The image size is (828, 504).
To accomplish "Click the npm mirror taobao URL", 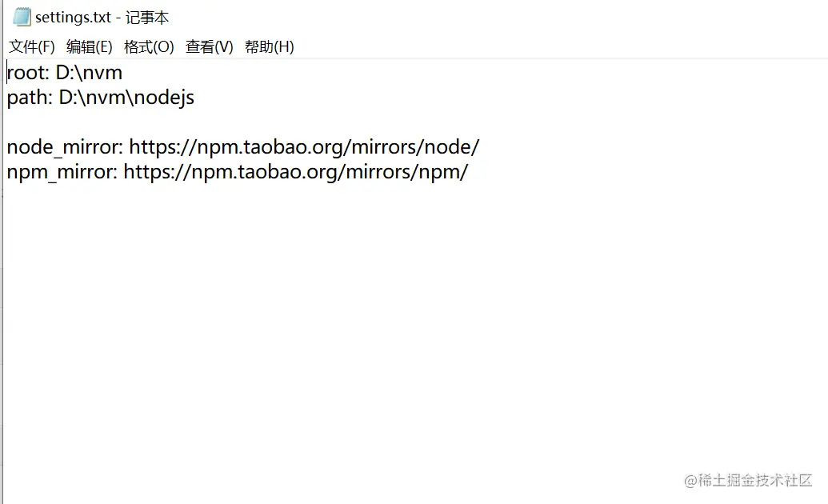I will (x=296, y=172).
